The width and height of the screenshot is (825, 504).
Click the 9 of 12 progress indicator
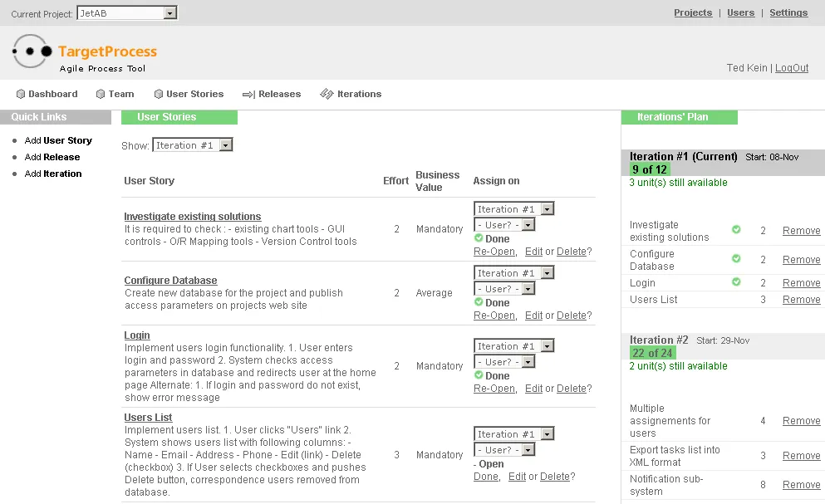pyautogui.click(x=650, y=169)
